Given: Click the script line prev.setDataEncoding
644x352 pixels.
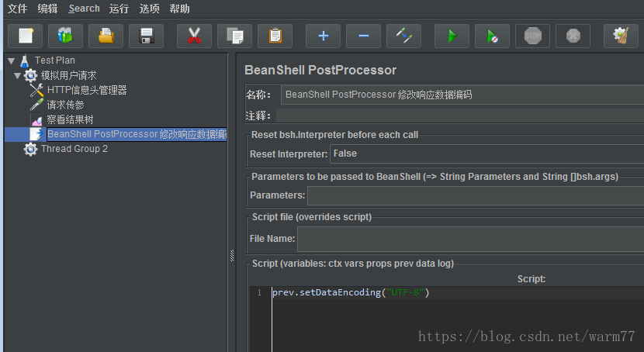Looking at the screenshot, I should [x=351, y=292].
